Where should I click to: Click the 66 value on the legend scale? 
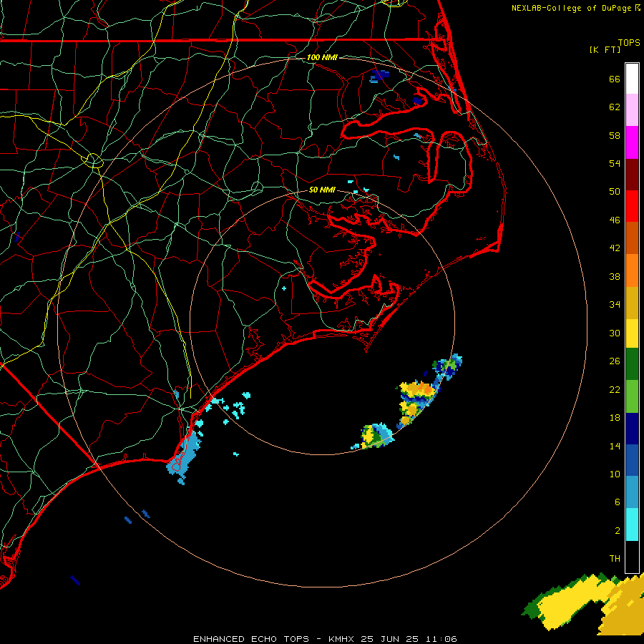[x=615, y=79]
